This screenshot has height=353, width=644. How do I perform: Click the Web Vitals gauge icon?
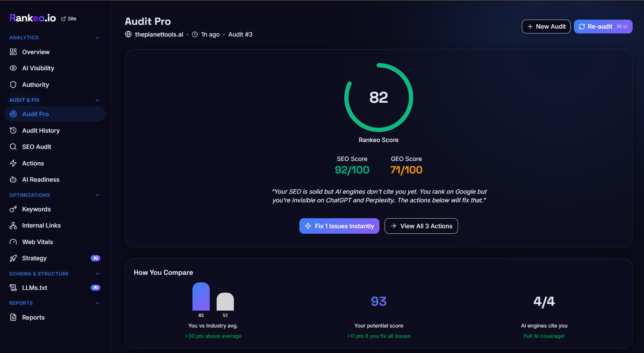13,242
